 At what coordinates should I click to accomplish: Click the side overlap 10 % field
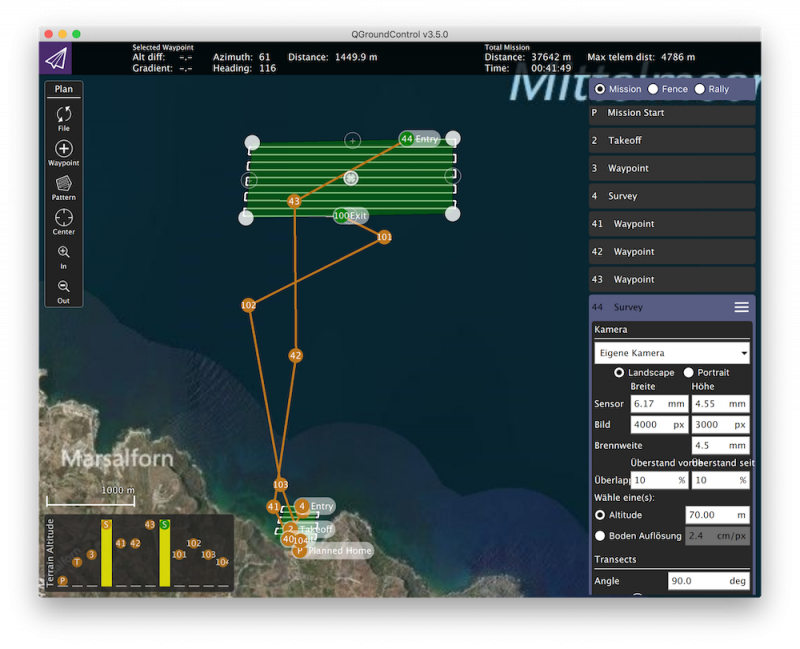tap(720, 480)
